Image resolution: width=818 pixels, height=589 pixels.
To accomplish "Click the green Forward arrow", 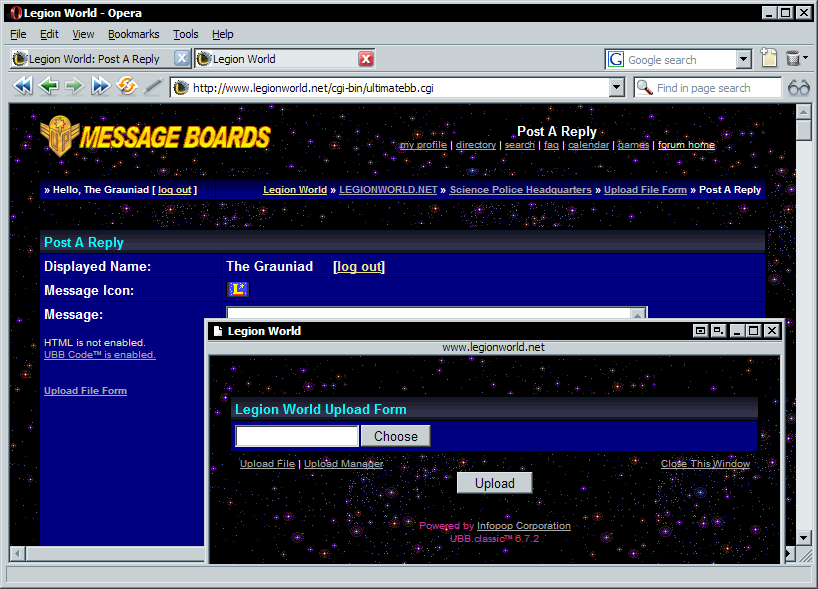I will coord(74,86).
